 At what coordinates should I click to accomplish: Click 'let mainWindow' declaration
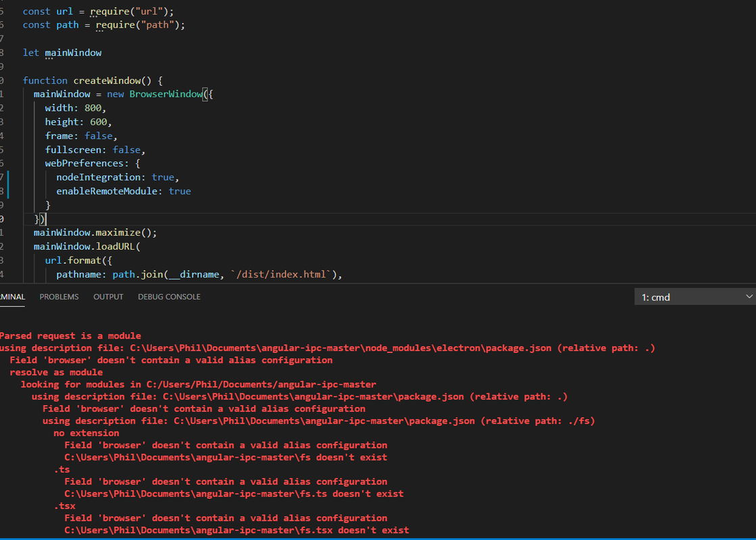click(62, 53)
